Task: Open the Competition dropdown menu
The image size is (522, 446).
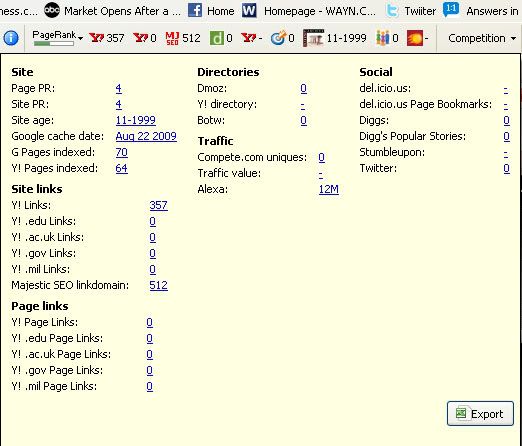Action: [482, 38]
